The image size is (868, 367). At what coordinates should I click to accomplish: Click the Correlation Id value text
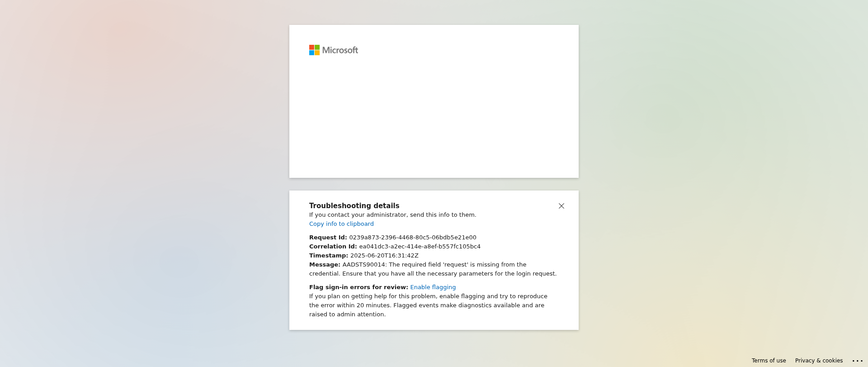point(420,247)
